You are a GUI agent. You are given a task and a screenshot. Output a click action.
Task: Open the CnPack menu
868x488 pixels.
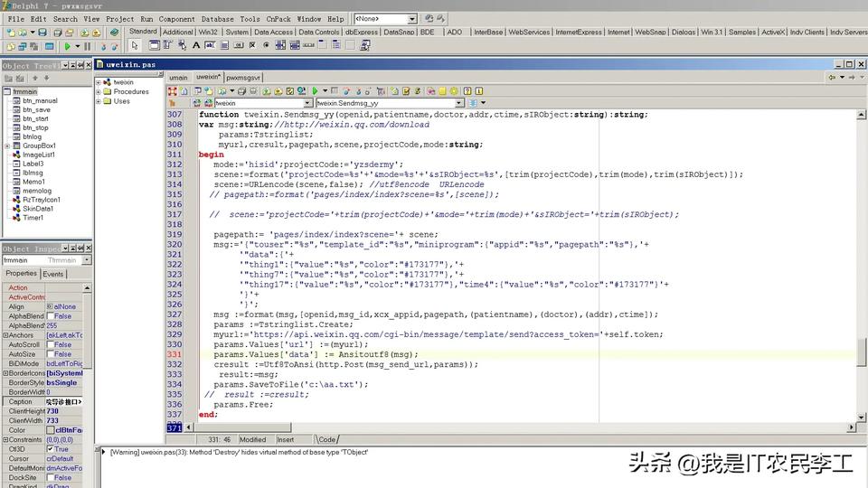pos(278,18)
